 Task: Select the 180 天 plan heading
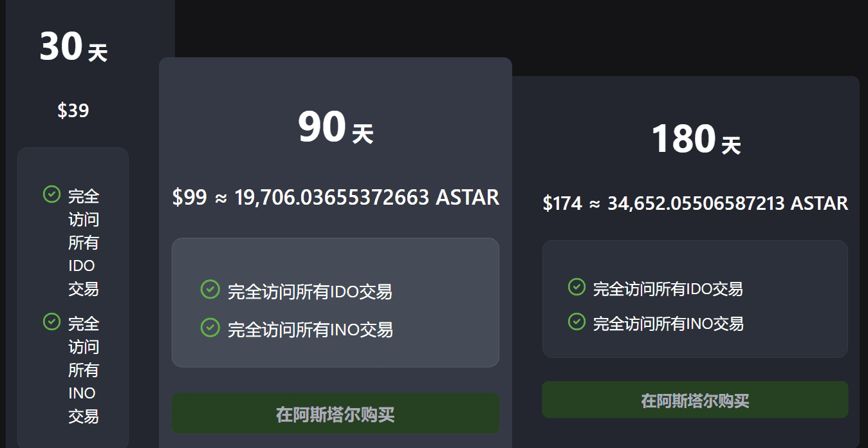[x=696, y=139]
